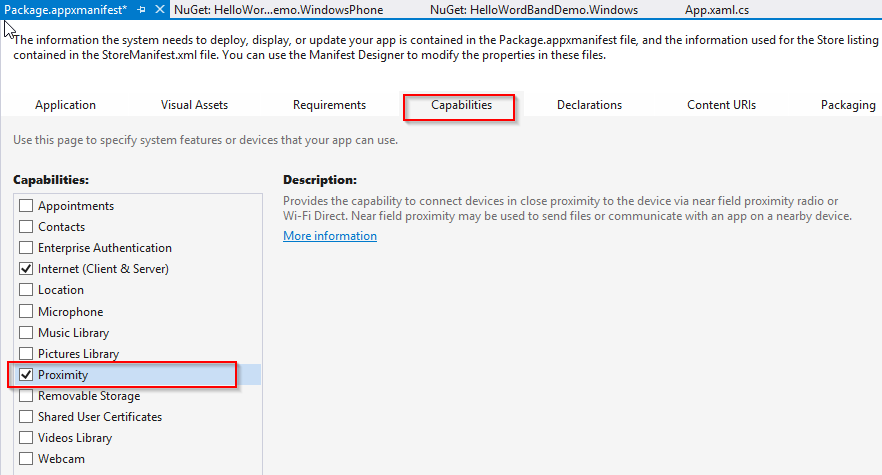Enable the Location capability

click(26, 290)
